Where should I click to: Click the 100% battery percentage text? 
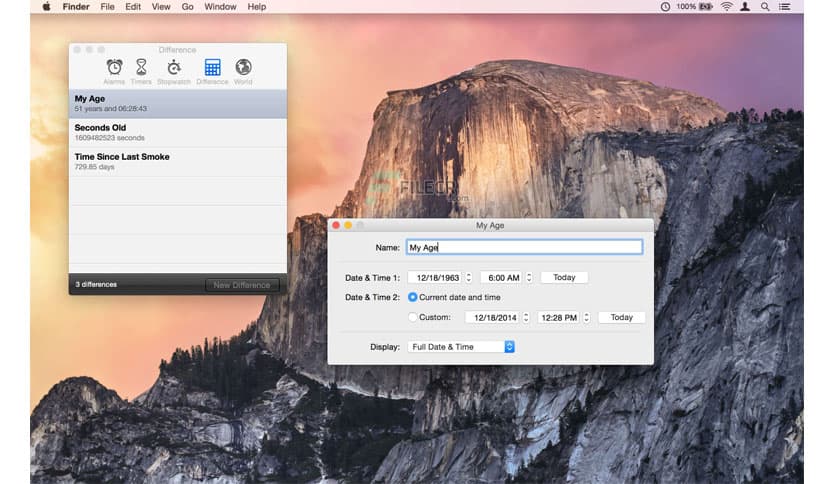click(686, 7)
